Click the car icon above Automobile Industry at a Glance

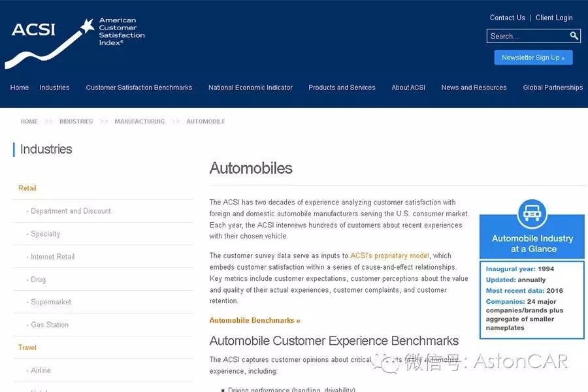click(x=532, y=214)
